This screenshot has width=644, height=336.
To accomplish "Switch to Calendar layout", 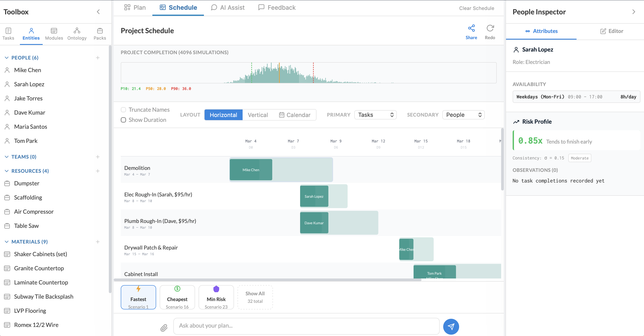I will [295, 115].
